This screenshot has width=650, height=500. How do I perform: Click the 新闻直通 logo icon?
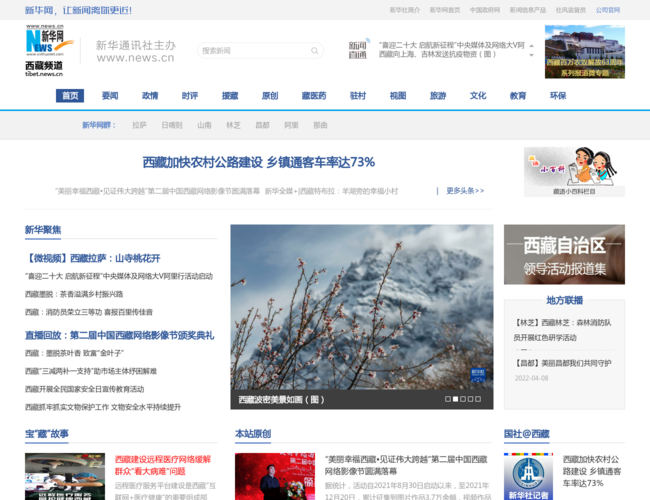point(357,49)
